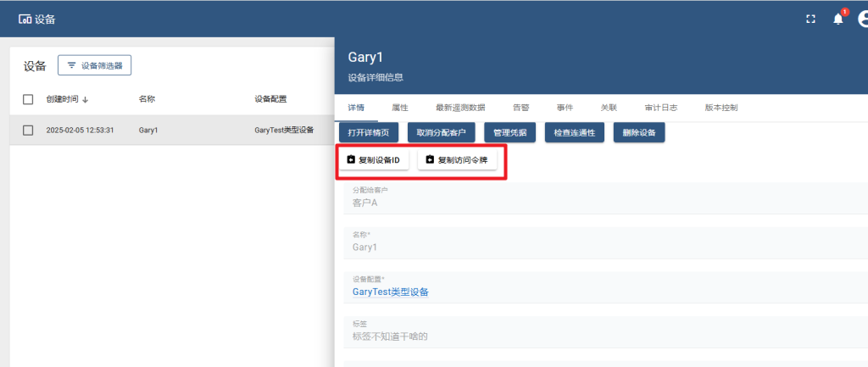Click the fullscreen toggle icon in header

pos(811,19)
